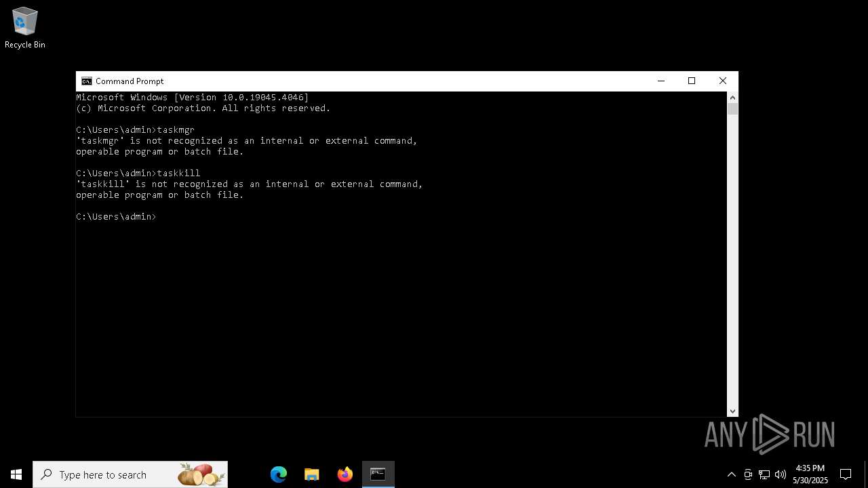Open the clock showing 4:35 PM
868x488 pixels.
point(810,474)
